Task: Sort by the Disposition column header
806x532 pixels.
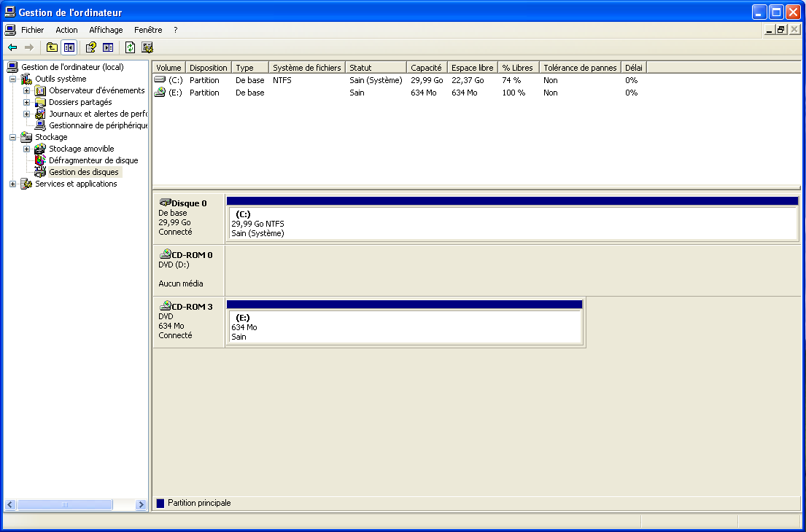Action: (x=208, y=67)
